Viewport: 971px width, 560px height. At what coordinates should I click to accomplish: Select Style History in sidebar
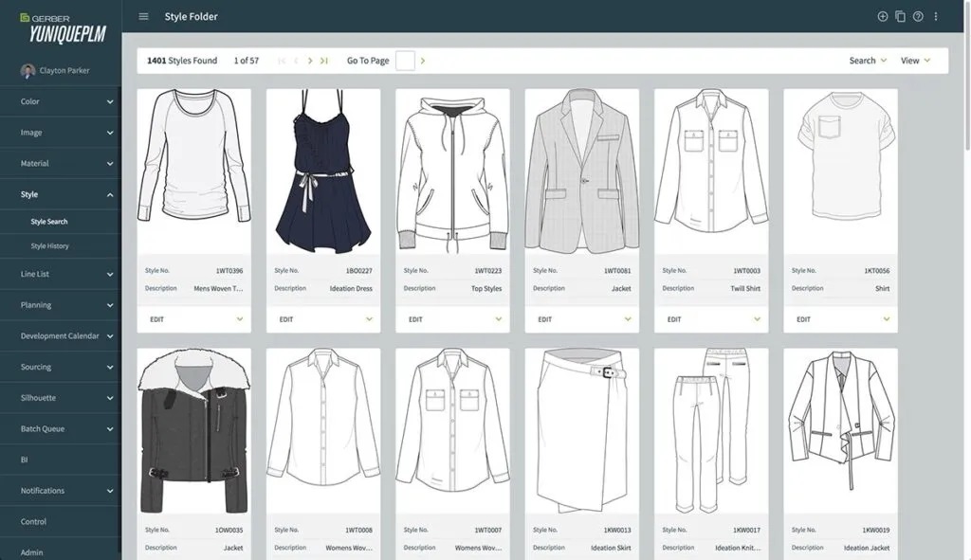(x=49, y=246)
